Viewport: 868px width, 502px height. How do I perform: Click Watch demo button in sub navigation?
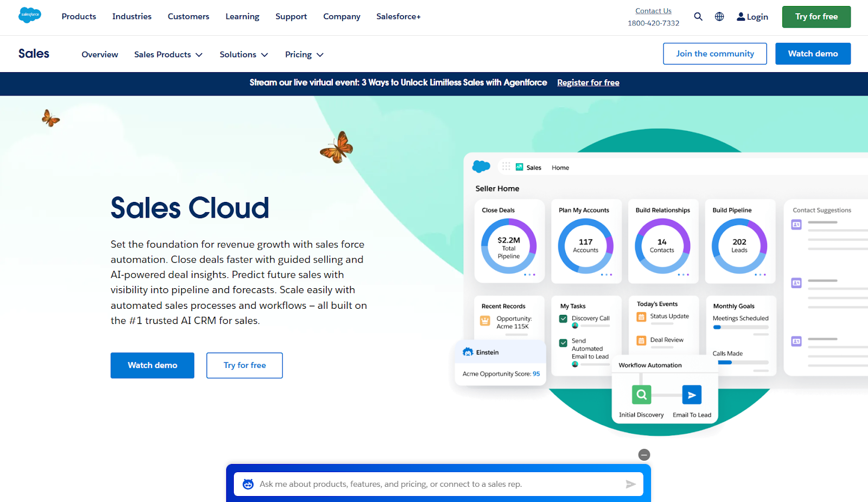(813, 54)
